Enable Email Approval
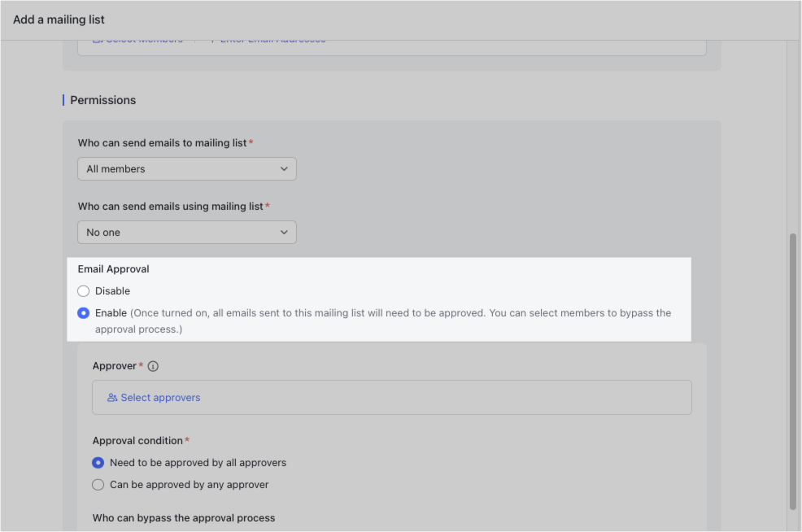802x532 pixels. pos(83,312)
